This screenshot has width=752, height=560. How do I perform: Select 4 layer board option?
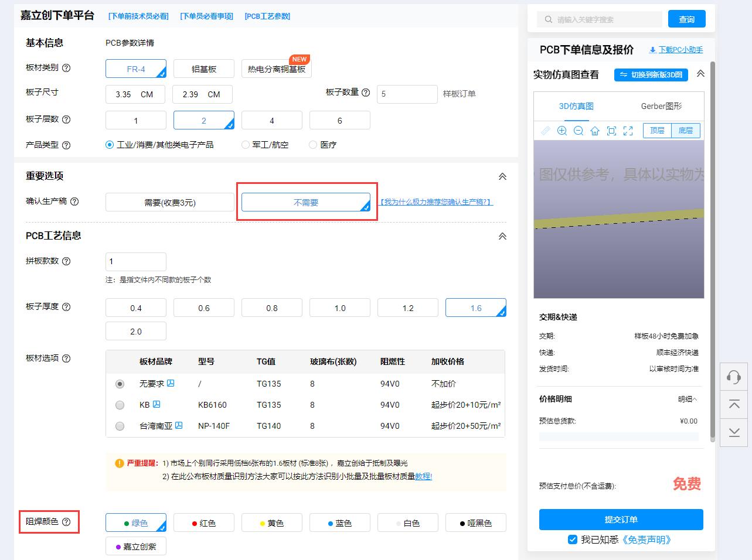tap(272, 120)
